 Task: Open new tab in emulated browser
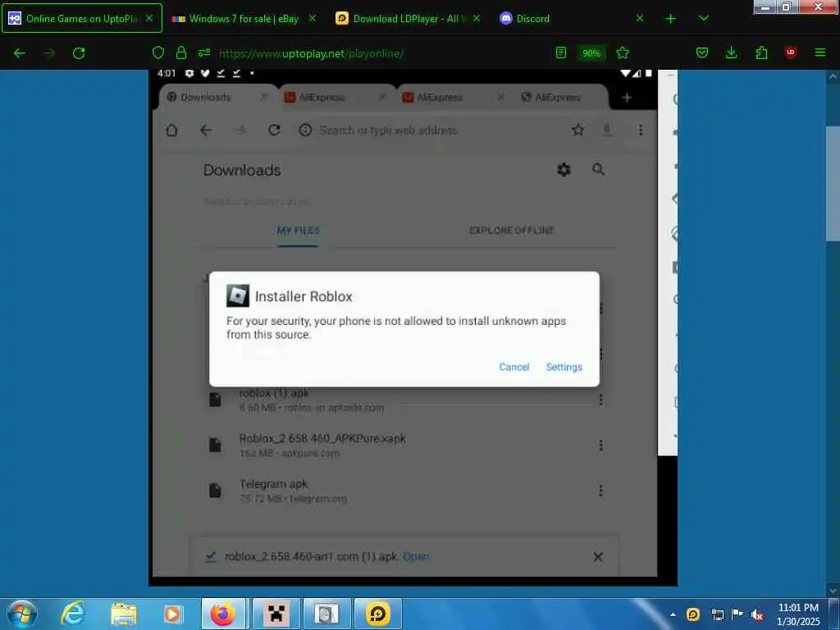627,98
